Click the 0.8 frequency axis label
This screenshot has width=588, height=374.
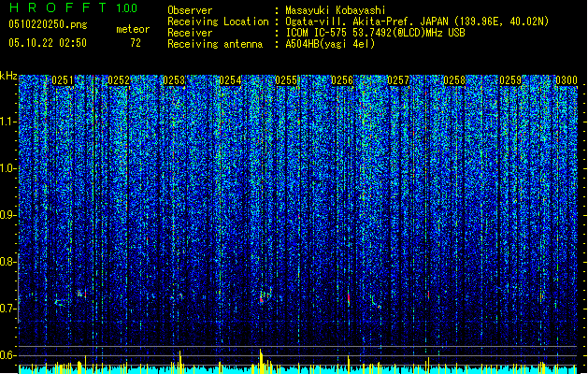click(x=7, y=262)
